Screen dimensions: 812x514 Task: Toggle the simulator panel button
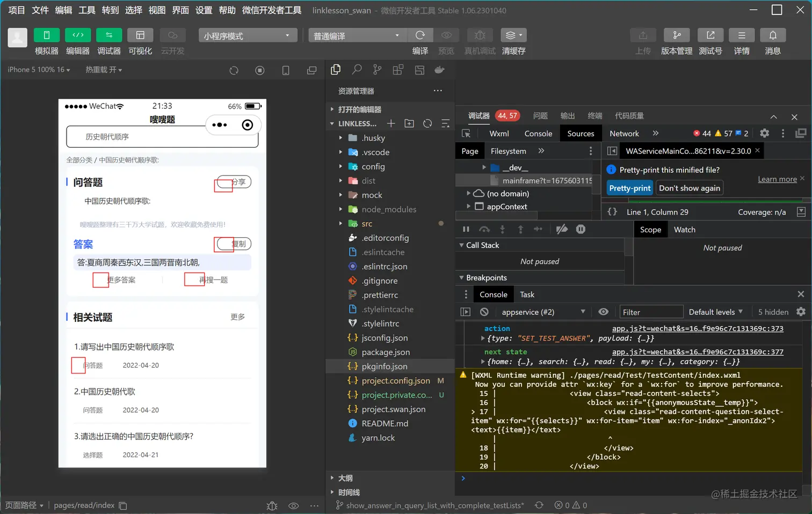click(x=47, y=35)
